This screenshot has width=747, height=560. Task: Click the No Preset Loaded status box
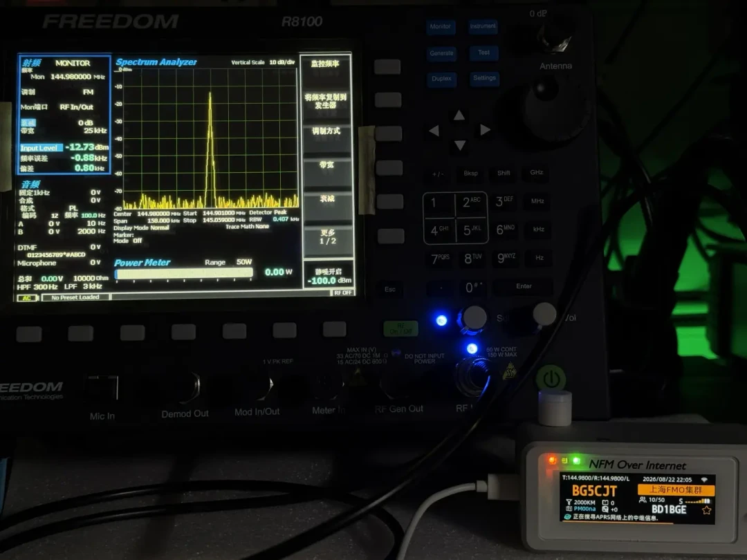click(75, 297)
